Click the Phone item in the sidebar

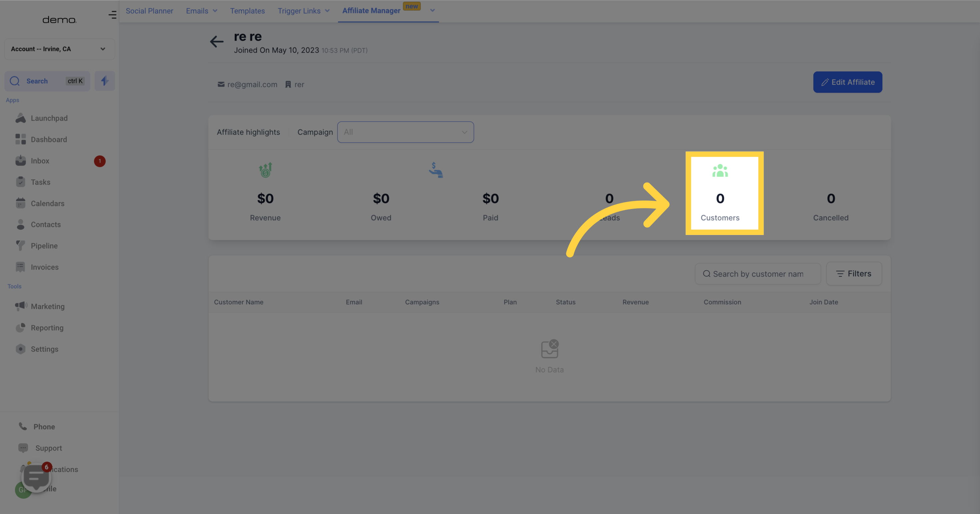pos(44,427)
